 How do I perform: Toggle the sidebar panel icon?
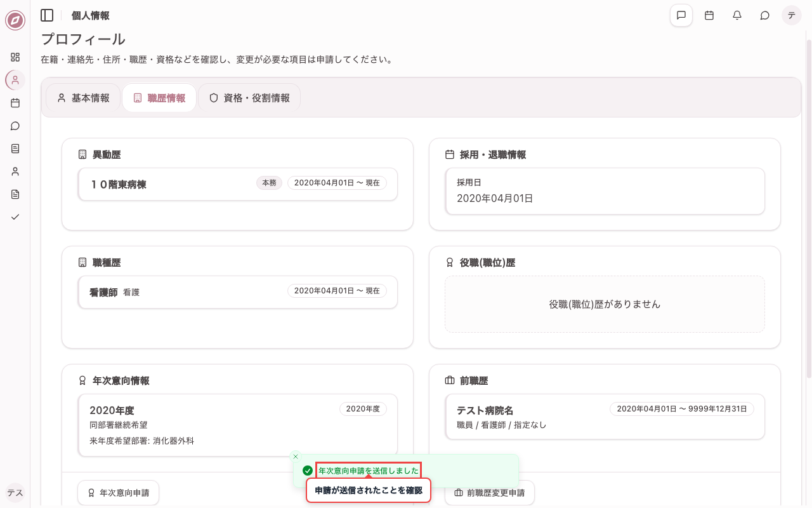click(x=47, y=15)
